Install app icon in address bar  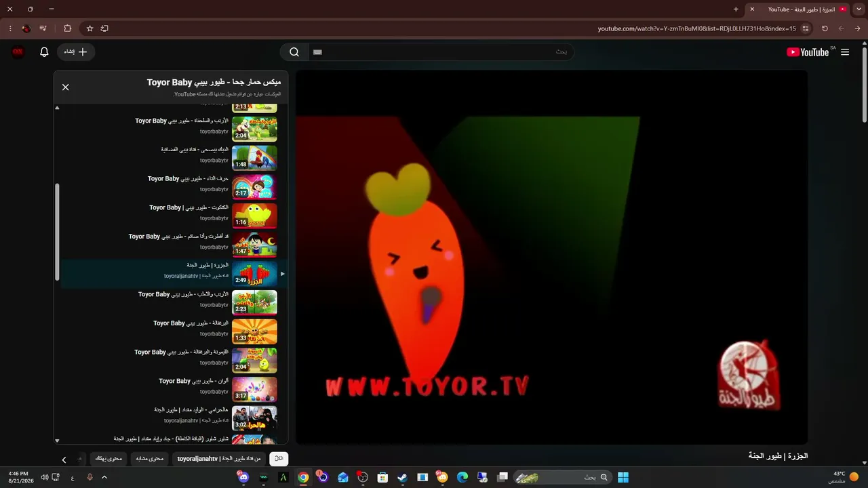(104, 28)
